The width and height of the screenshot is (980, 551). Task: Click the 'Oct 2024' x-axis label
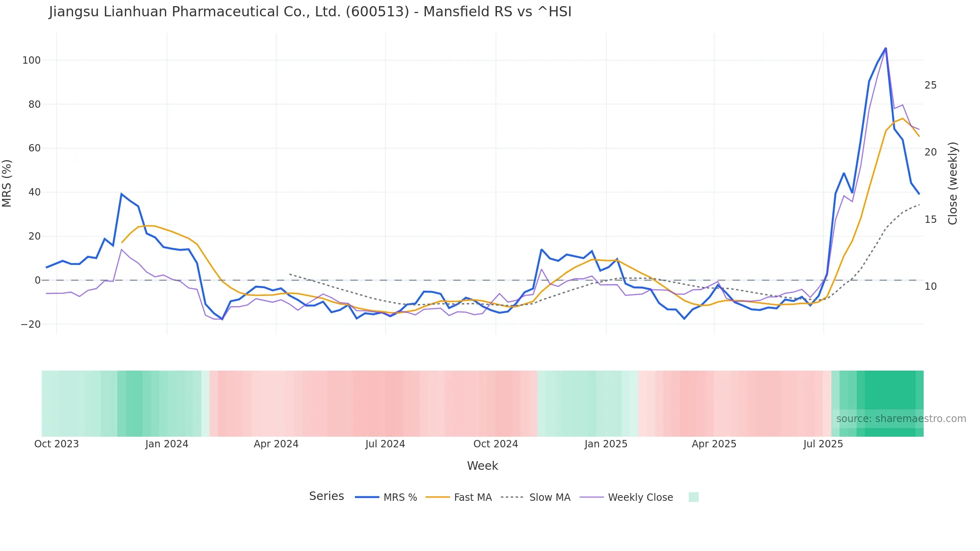[x=495, y=444]
